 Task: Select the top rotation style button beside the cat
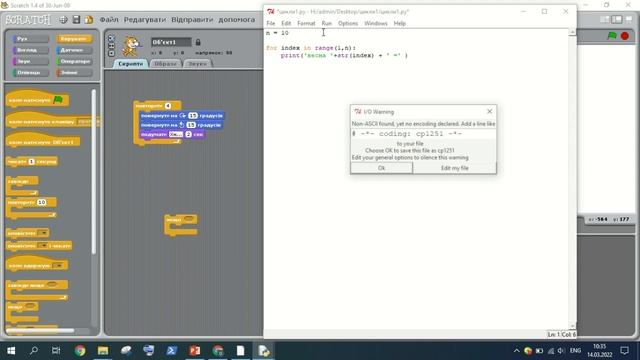coord(111,38)
